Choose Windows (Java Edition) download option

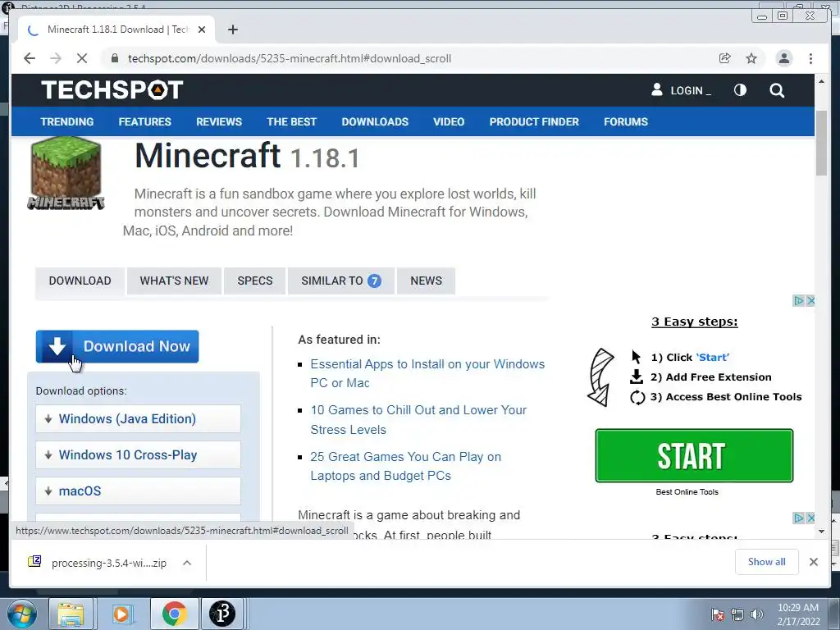click(x=138, y=418)
